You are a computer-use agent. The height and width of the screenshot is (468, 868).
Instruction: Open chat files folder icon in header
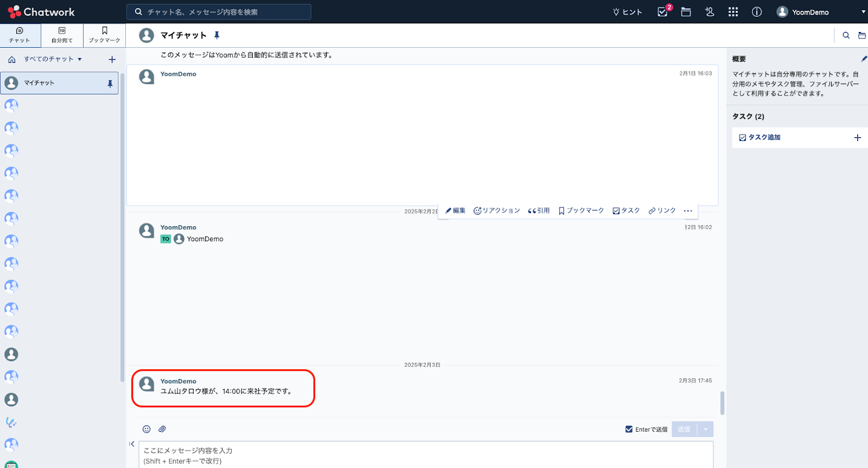coord(861,35)
